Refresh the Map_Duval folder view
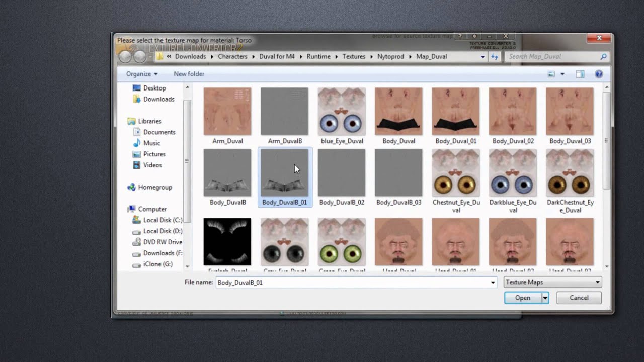Screen dimensions: 644x362 click(x=494, y=57)
